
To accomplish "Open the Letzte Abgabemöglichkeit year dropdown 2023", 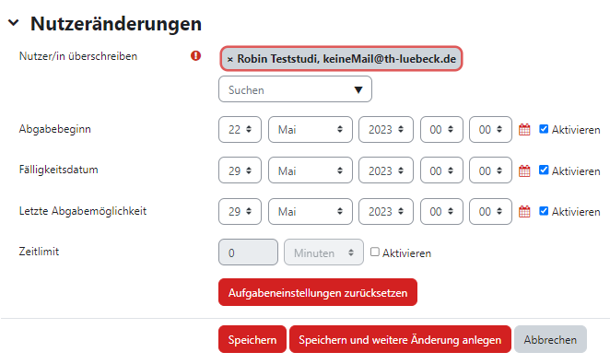I will (x=385, y=212).
